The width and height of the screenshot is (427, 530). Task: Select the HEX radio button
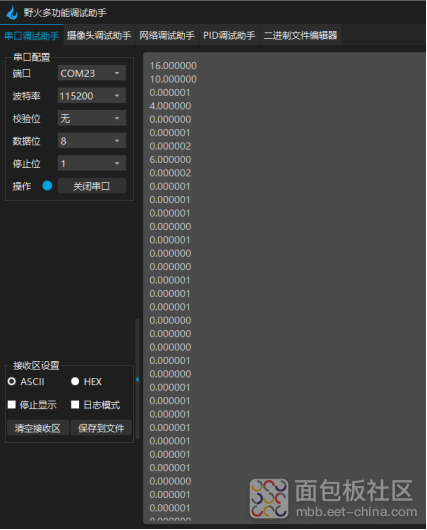[75, 382]
